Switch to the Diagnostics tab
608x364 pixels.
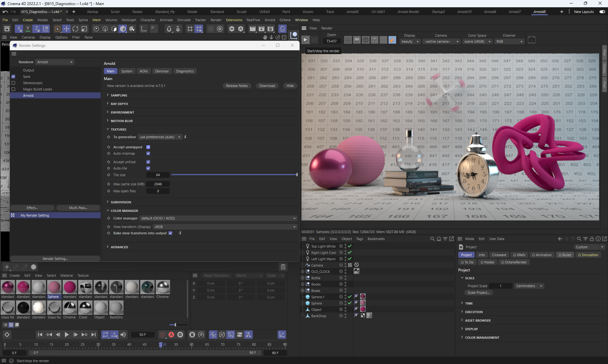185,71
